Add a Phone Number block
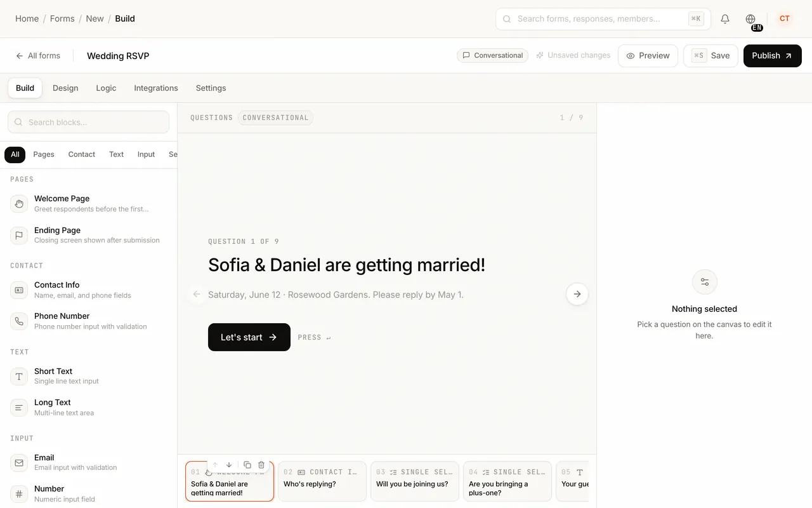 pyautogui.click(x=89, y=321)
